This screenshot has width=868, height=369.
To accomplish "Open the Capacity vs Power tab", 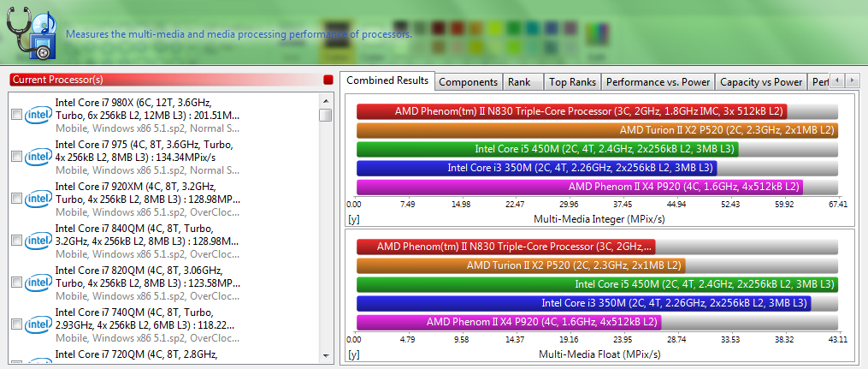I will (x=761, y=82).
